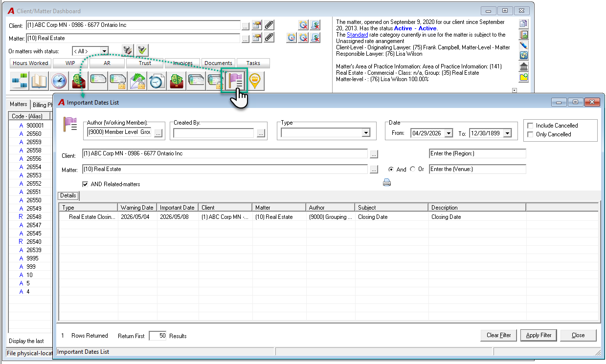Uncheck the AND Related-matters checkbox
606x364 pixels.
pyautogui.click(x=86, y=184)
